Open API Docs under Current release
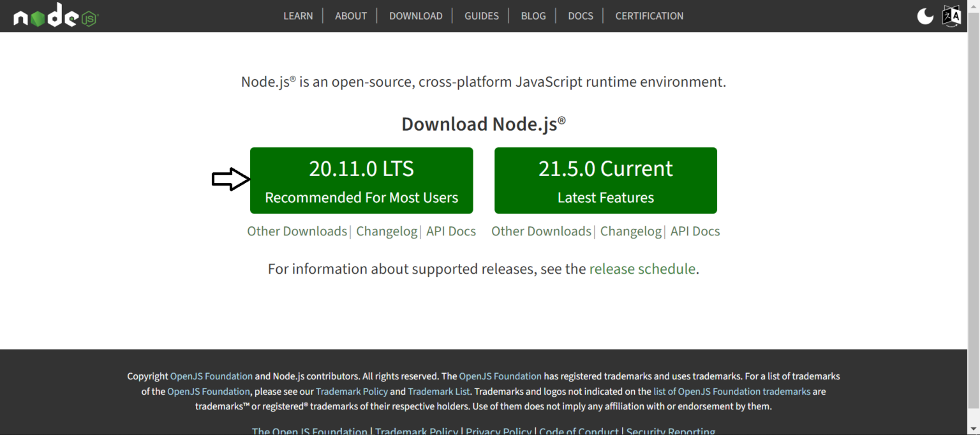 pos(695,231)
